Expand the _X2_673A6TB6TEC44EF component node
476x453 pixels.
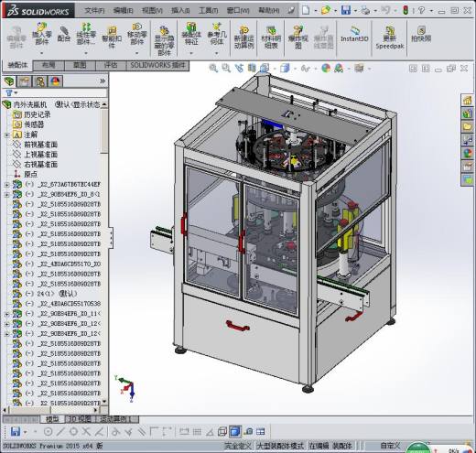coord(6,184)
